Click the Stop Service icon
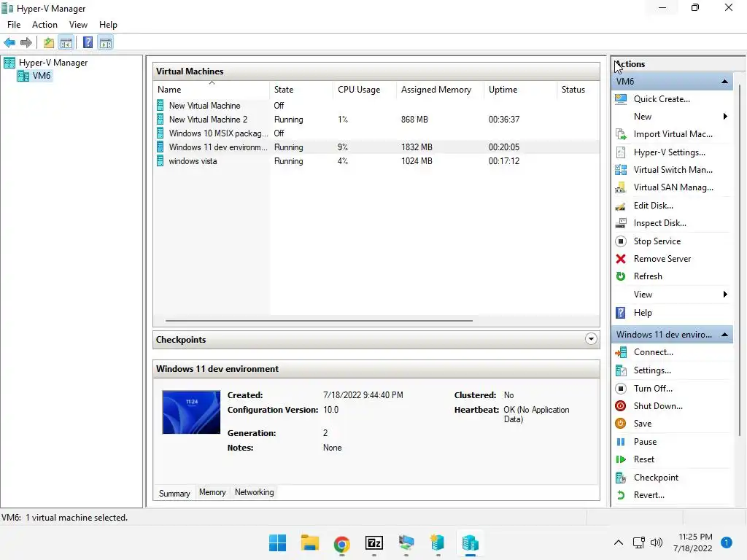747x560 pixels. click(621, 241)
